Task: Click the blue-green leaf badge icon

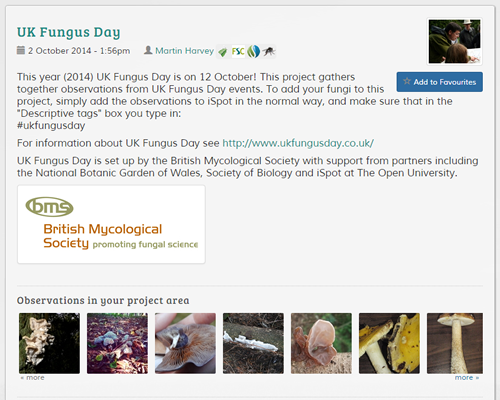Action: (254, 52)
